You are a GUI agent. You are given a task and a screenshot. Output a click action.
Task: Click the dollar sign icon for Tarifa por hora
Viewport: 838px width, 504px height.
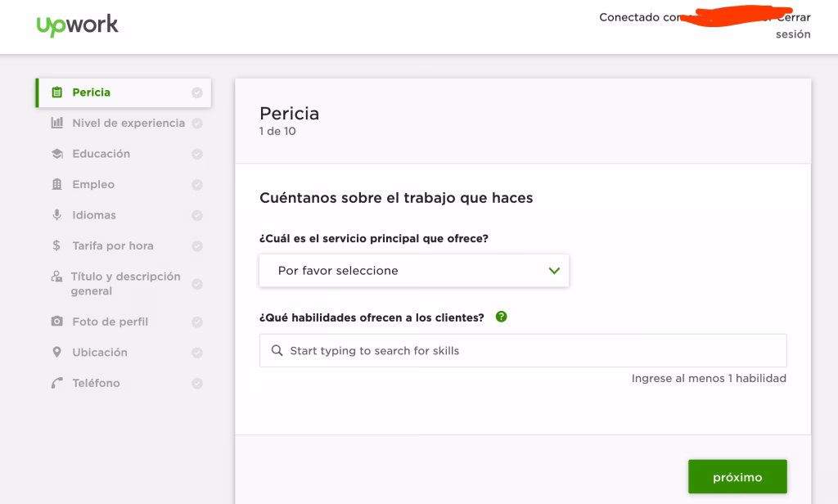pyautogui.click(x=56, y=245)
